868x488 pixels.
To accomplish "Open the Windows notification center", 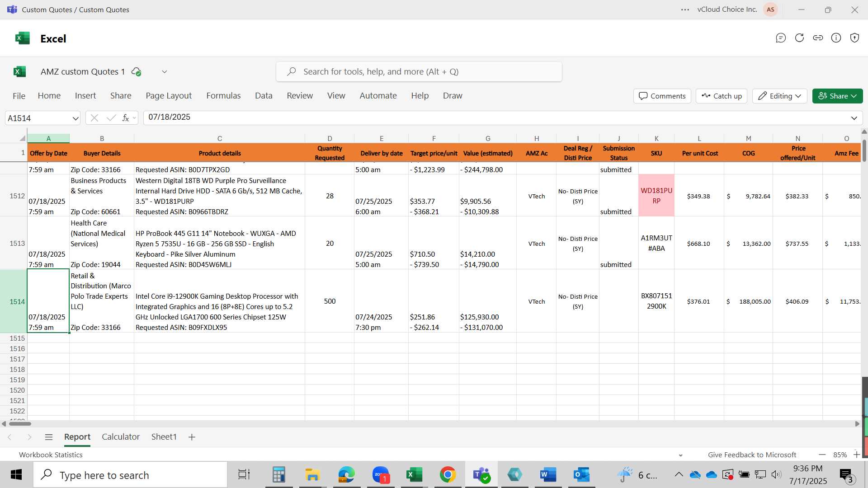I will point(846,475).
